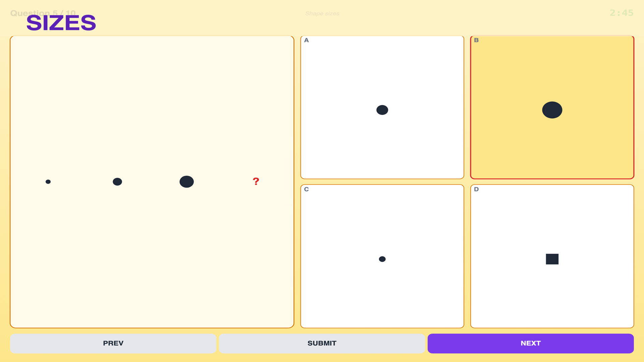Select answer card D with the square
This screenshot has height=362, width=644.
[552, 256]
